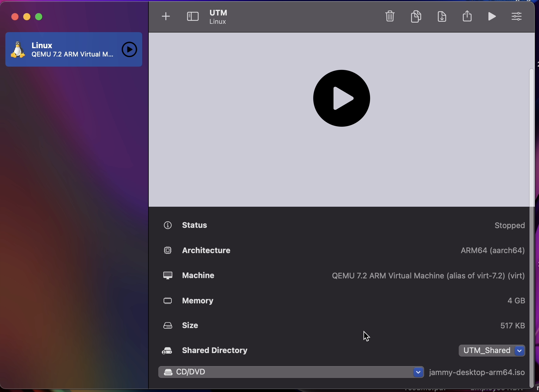Viewport: 539px width, 392px height.
Task: Click the UTM Linux window title
Action: click(x=219, y=17)
